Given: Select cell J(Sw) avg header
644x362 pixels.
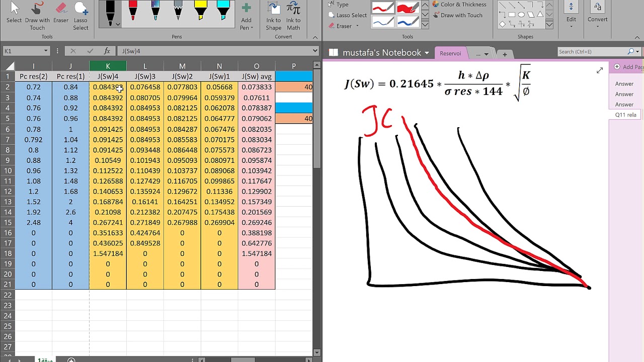Looking at the screenshot, I should pyautogui.click(x=257, y=76).
